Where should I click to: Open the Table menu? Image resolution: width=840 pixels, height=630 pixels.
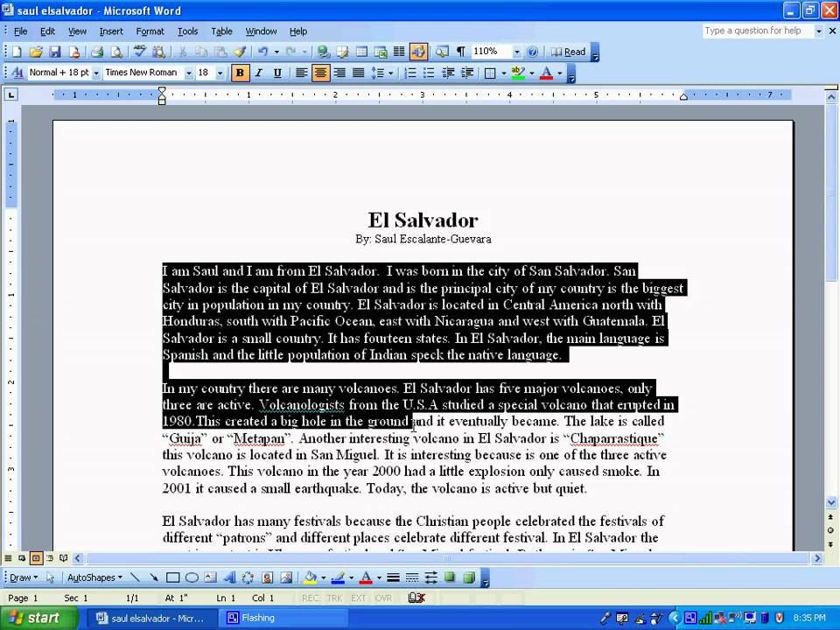(x=221, y=31)
